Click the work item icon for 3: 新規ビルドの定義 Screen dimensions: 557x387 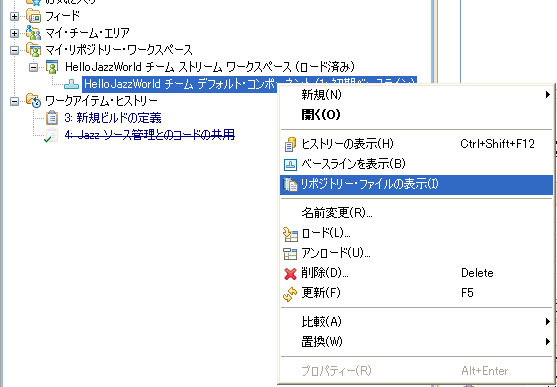point(52,118)
